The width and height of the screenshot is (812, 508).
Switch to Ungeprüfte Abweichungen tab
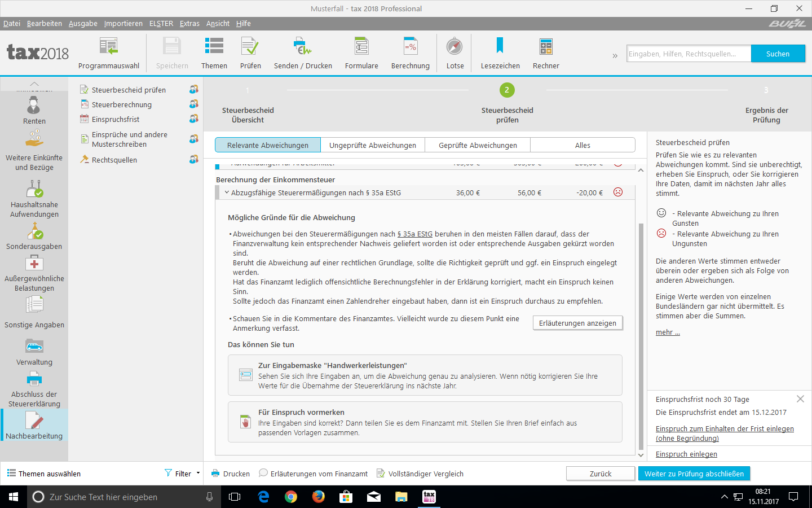(x=373, y=145)
